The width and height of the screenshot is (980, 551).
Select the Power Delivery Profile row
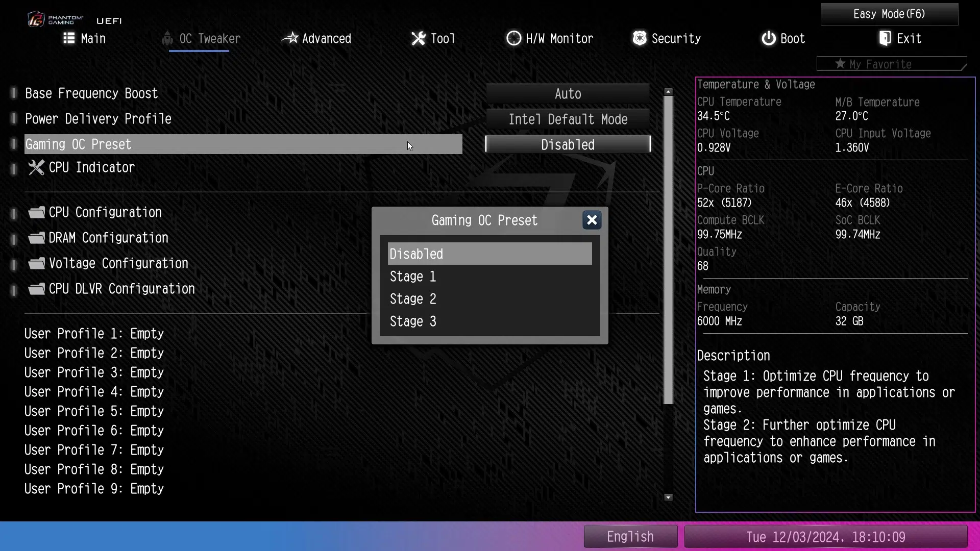(243, 119)
